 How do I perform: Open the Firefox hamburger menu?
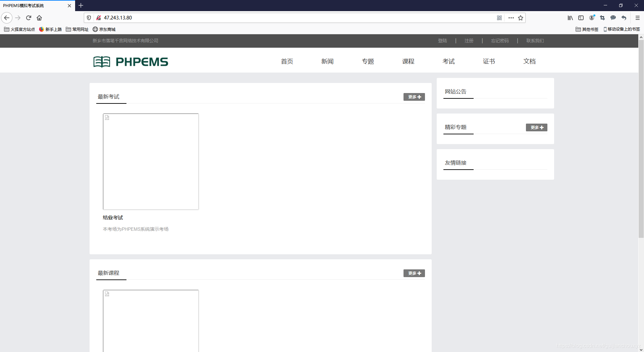click(x=638, y=18)
